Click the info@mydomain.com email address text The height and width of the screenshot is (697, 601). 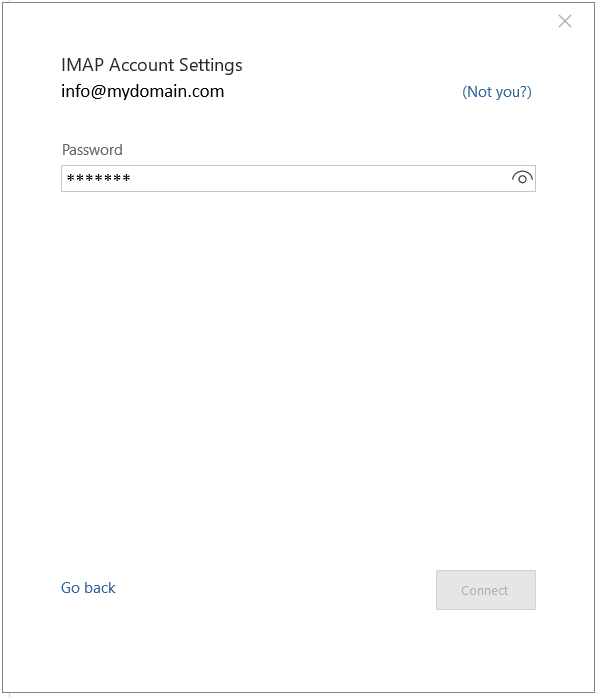coord(142,92)
